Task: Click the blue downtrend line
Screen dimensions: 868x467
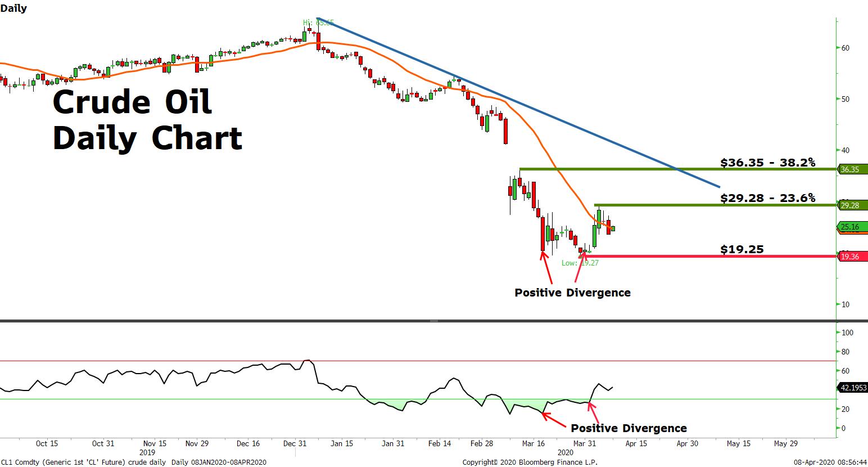Action: click(517, 102)
